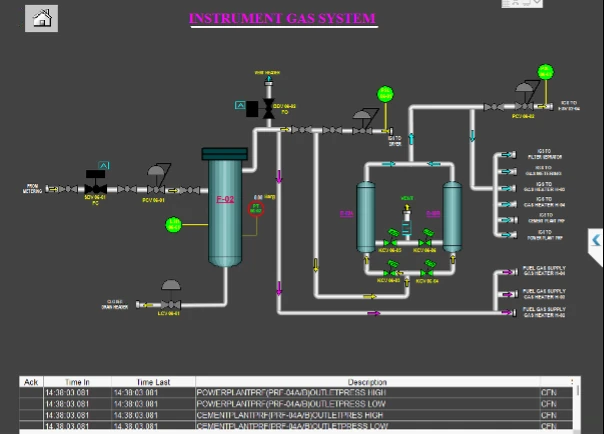Open the IG to Power Plant PRF link
The width and height of the screenshot is (604, 434).
coord(545,235)
